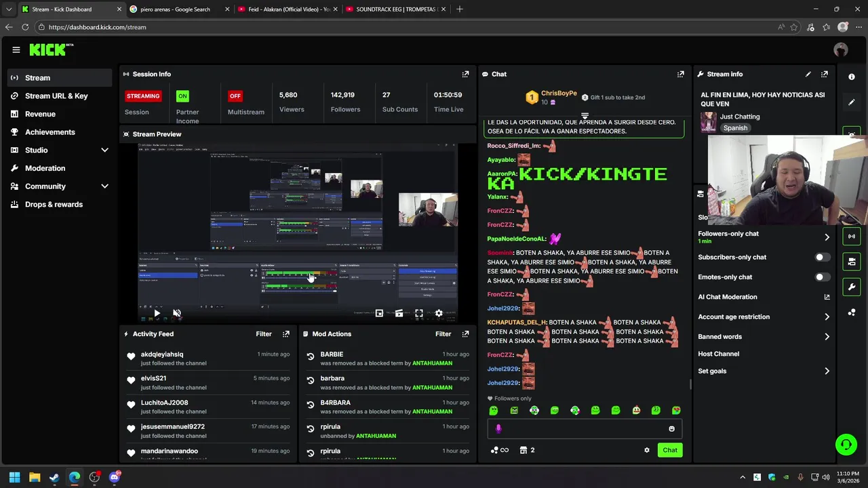
Task: Open the hamburger menu next to Kick logo
Action: 16,49
